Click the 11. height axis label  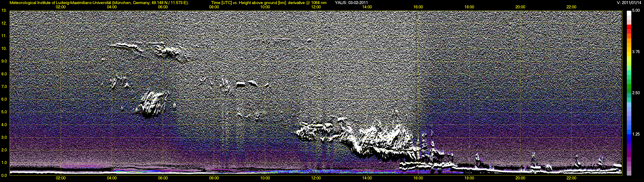4,36
